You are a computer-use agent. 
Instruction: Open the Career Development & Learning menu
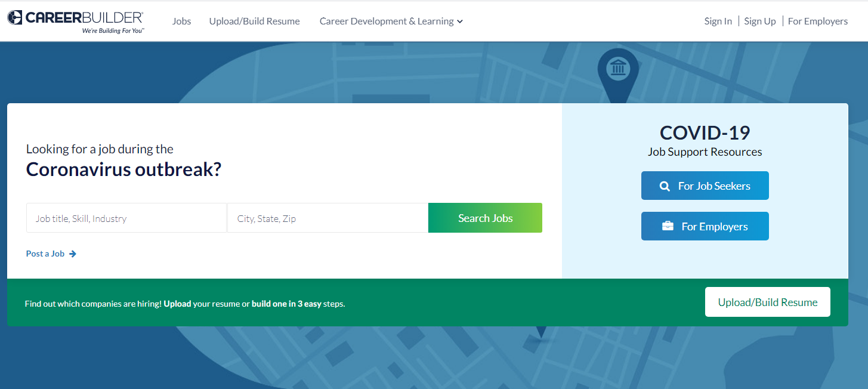point(386,21)
